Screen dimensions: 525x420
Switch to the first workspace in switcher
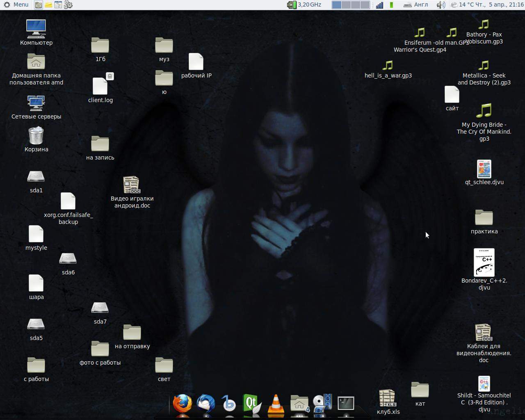[x=336, y=5]
